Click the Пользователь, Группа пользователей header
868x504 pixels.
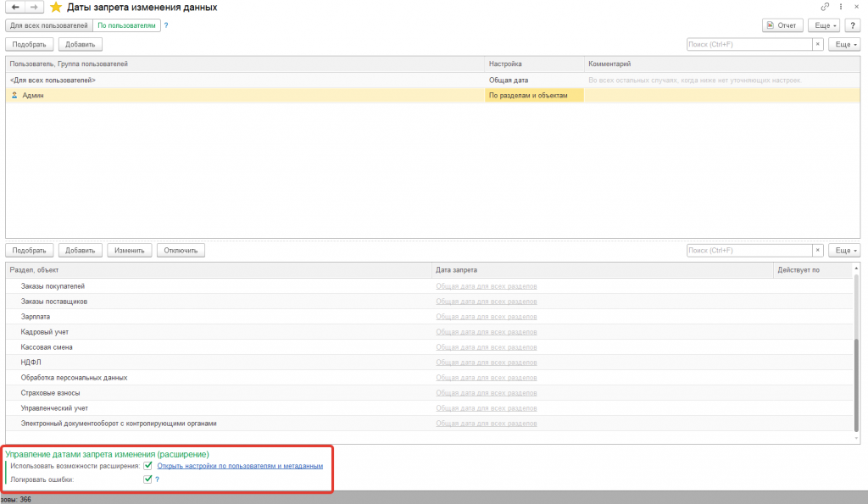pyautogui.click(x=245, y=64)
